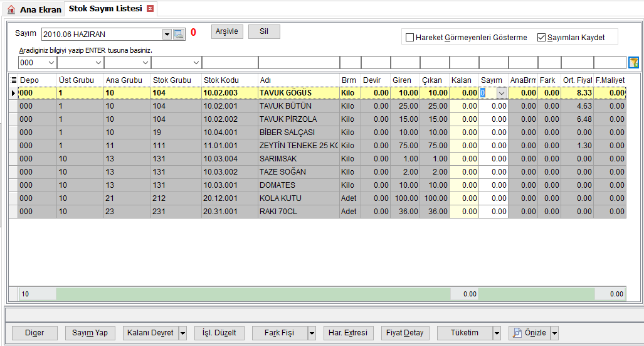The image size is (644, 346).
Task: Enable Hareket Görmeyenleri Gösterme checkbox
Action: pos(409,38)
